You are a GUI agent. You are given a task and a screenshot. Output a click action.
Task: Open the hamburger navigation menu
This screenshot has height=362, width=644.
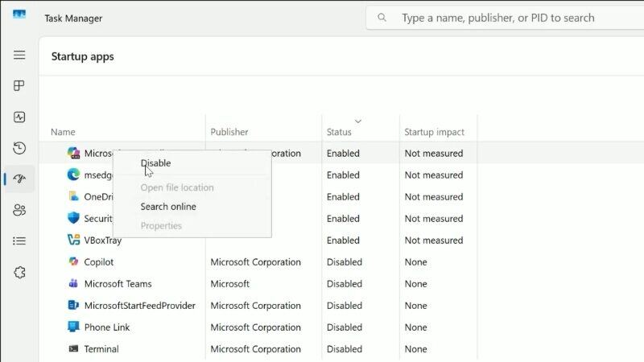click(x=19, y=55)
